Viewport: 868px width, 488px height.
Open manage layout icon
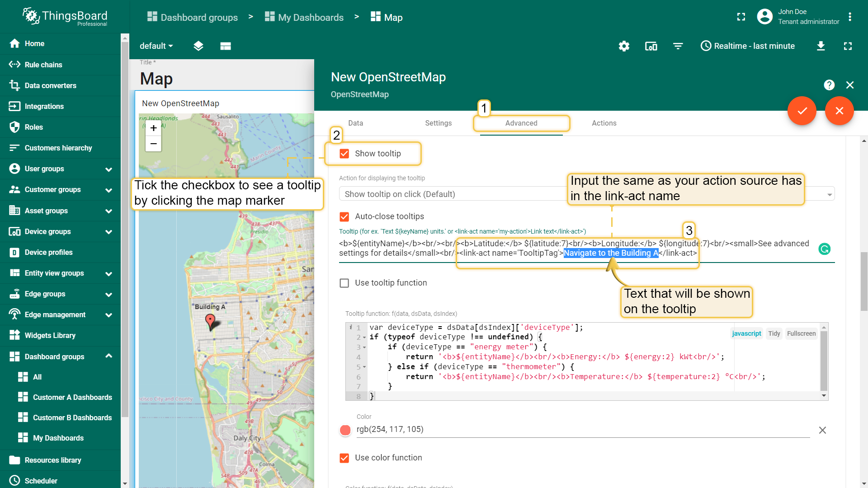click(226, 46)
